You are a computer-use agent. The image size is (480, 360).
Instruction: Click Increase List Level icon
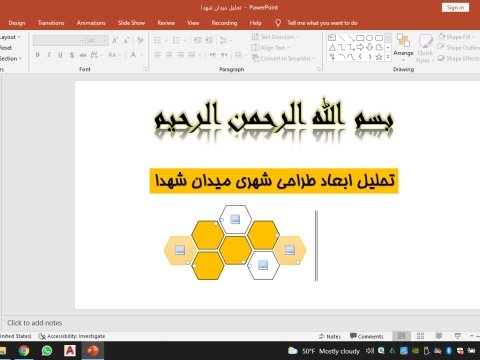pos(209,41)
